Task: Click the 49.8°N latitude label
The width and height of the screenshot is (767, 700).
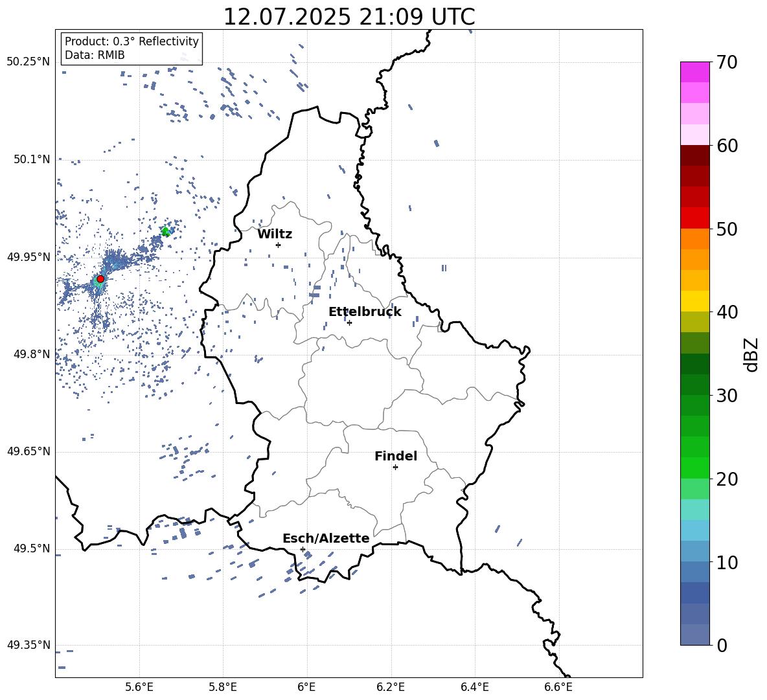Action: point(31,354)
